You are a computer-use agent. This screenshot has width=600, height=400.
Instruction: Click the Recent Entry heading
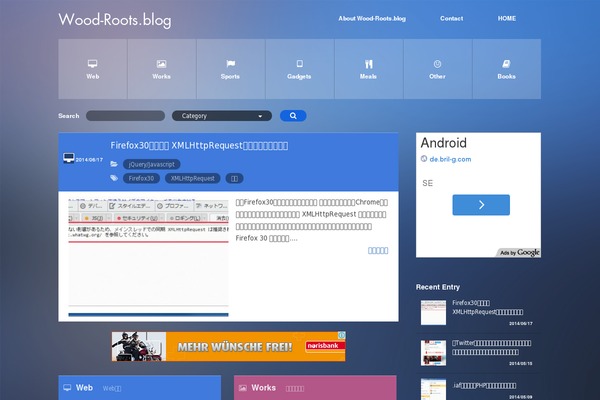(438, 287)
